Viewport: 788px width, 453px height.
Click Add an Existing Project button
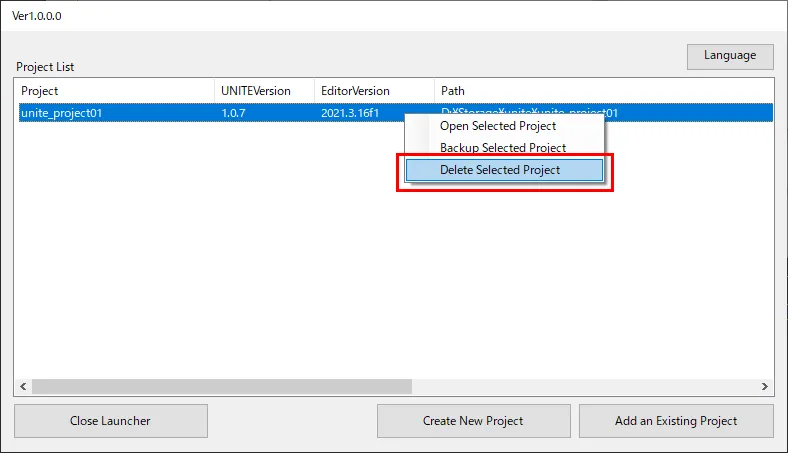coord(676,421)
